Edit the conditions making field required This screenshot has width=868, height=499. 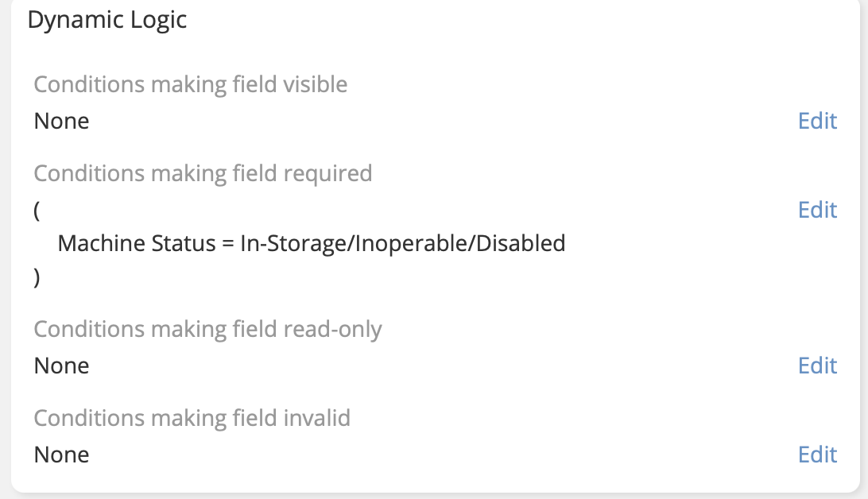click(x=817, y=211)
